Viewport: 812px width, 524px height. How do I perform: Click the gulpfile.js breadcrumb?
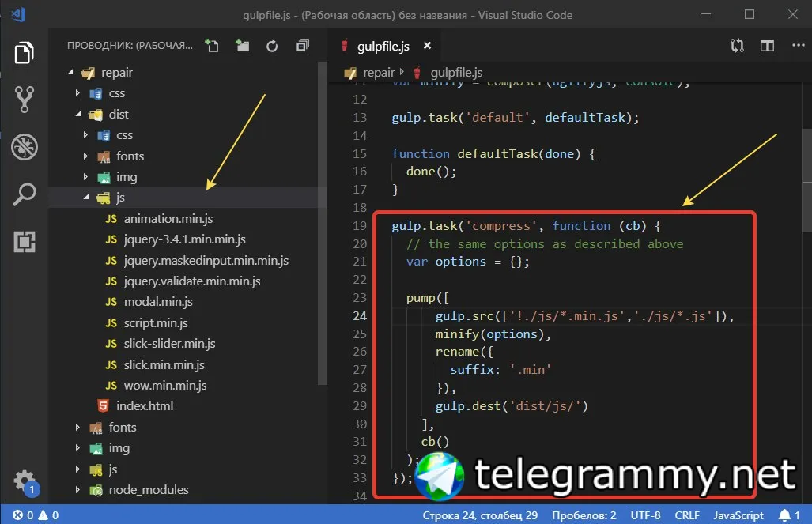pos(456,73)
